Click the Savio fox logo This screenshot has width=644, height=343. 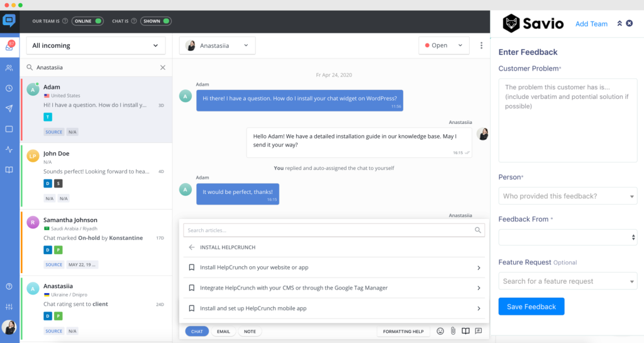pos(511,23)
